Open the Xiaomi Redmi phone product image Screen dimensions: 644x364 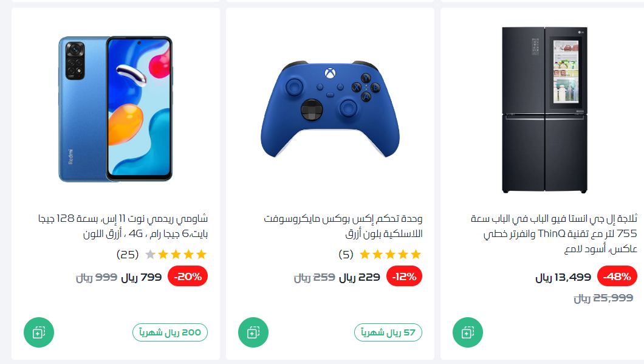coord(115,109)
